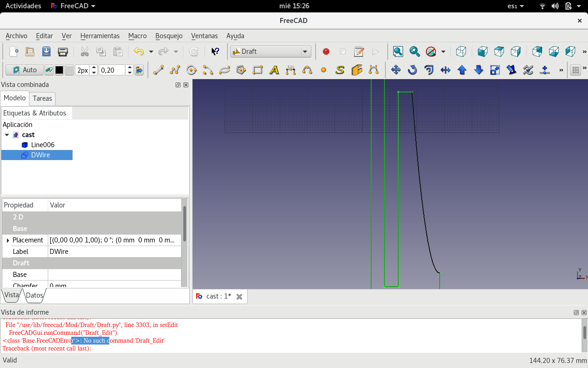This screenshot has width=588, height=368.
Task: Select the Draft Text tool
Action: (x=274, y=70)
